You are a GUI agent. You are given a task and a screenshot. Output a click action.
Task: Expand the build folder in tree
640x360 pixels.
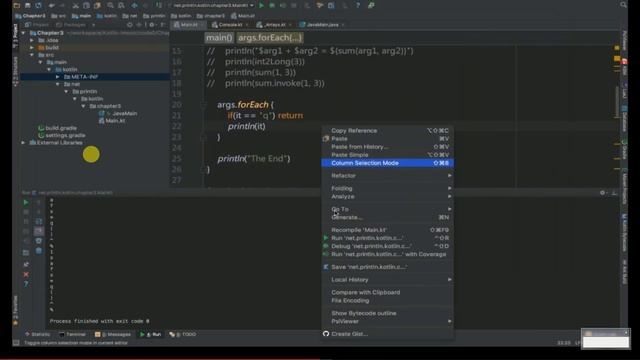pyautogui.click(x=32, y=47)
